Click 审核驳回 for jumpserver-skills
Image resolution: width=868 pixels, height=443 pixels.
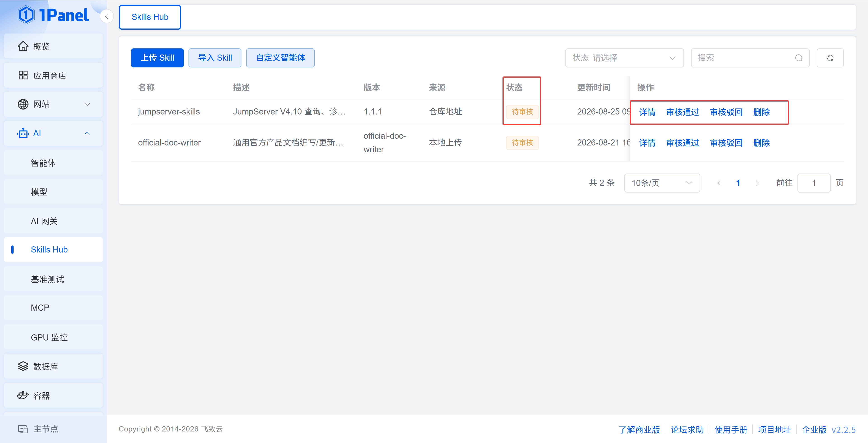726,112
